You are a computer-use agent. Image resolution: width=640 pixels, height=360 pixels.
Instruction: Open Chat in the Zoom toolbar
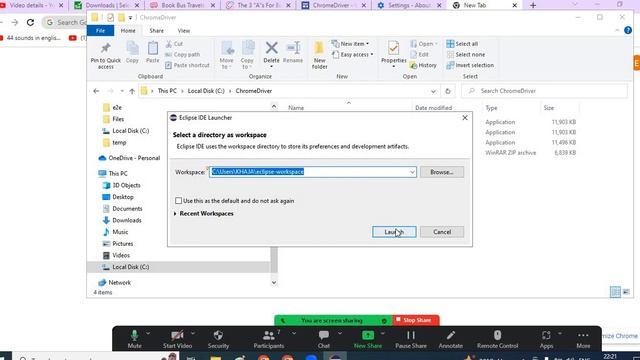click(324, 339)
